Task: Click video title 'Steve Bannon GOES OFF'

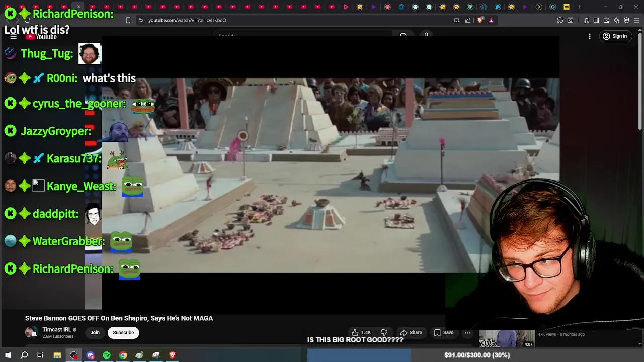Action: pyautogui.click(x=119, y=318)
